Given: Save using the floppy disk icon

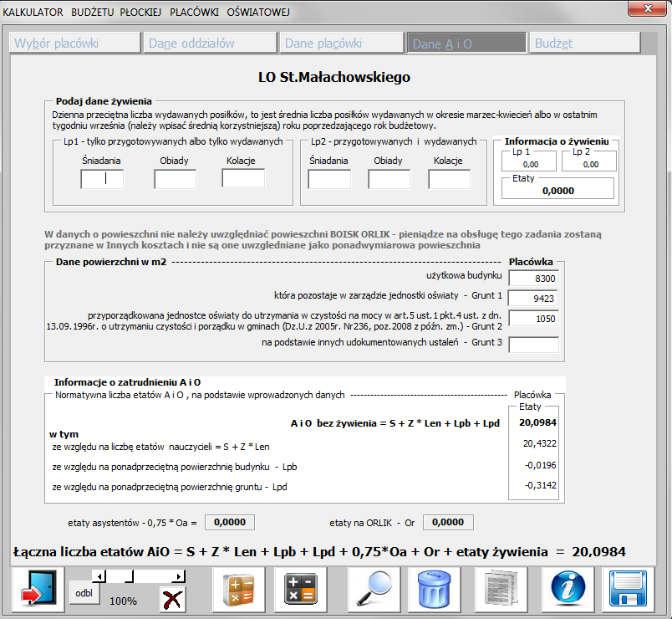Looking at the screenshot, I should tap(628, 590).
